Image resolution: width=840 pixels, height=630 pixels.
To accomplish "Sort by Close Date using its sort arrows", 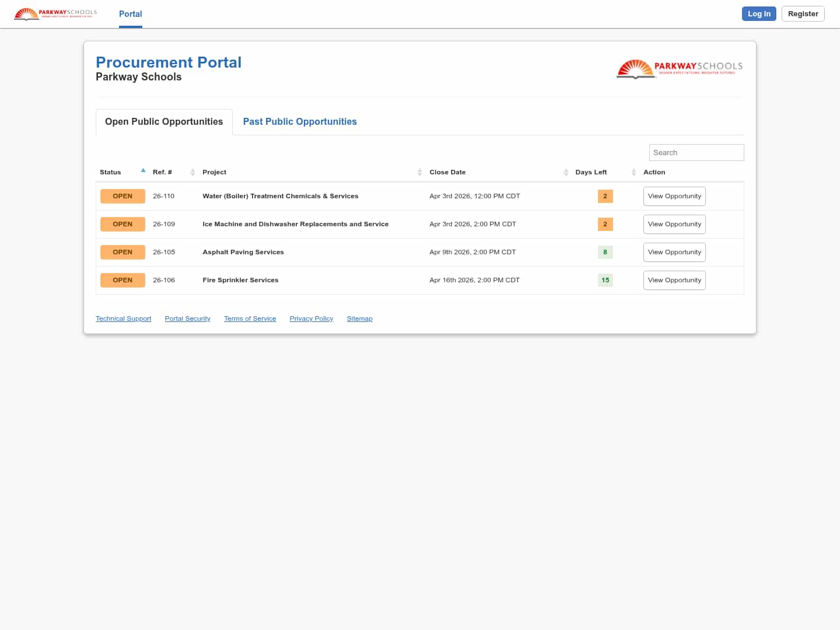I will (x=565, y=172).
